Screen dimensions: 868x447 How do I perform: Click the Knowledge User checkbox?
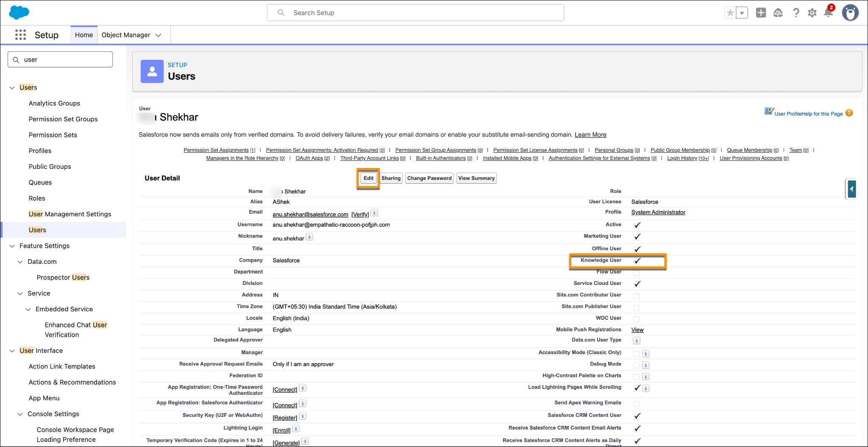click(x=637, y=260)
